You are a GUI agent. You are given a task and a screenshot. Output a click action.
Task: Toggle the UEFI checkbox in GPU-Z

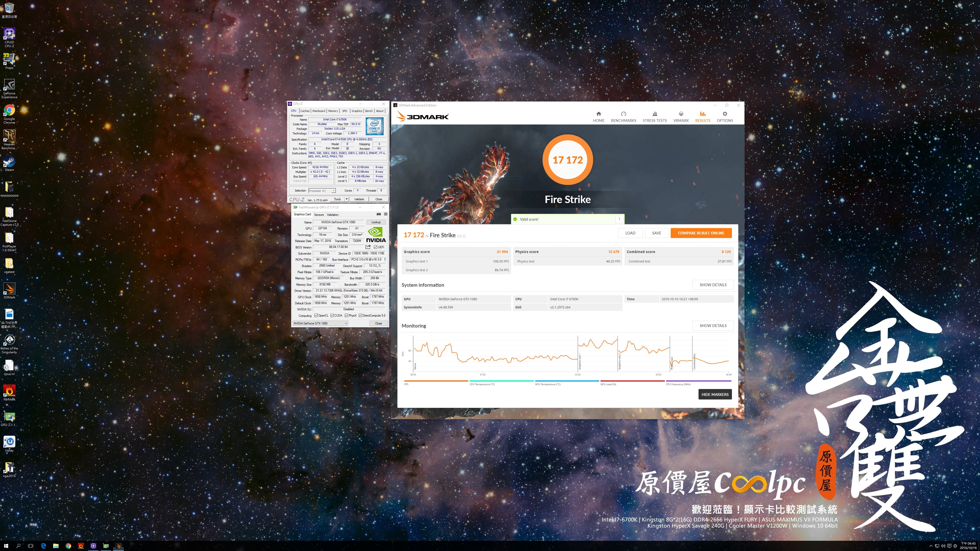point(375,247)
